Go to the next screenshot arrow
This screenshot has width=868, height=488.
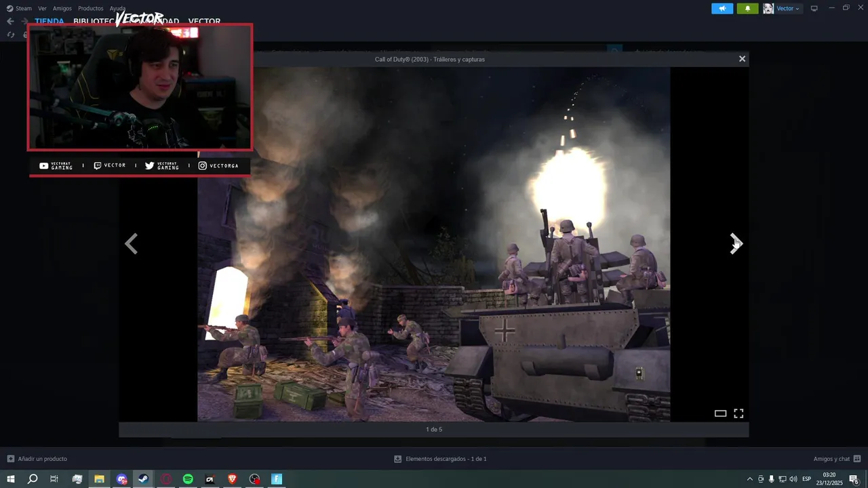tap(736, 243)
